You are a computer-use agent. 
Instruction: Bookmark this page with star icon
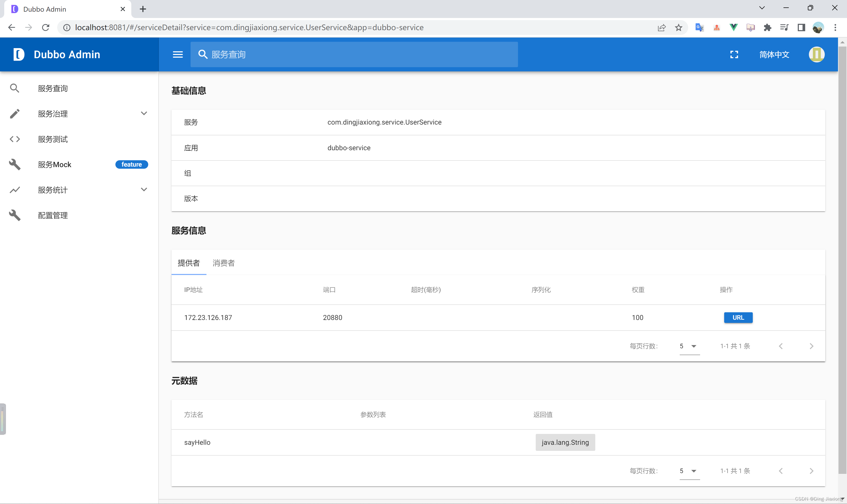[679, 28]
